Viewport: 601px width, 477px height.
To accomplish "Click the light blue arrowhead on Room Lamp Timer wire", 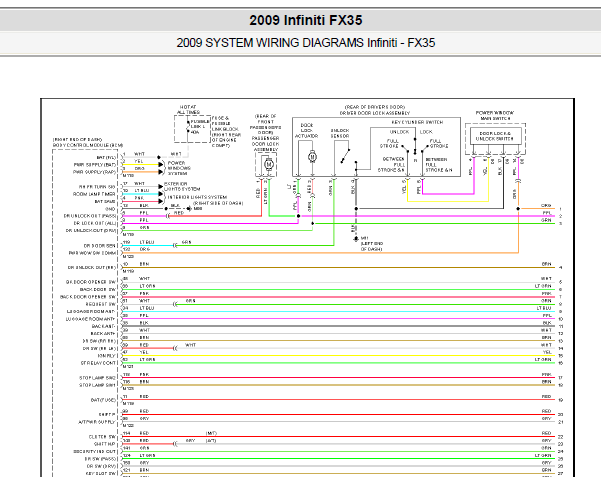I will 161,194.
